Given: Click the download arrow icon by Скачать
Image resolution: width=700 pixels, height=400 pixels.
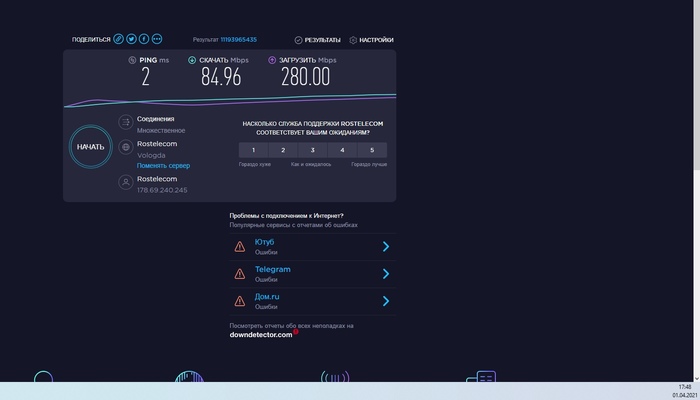Looking at the screenshot, I should pos(192,60).
